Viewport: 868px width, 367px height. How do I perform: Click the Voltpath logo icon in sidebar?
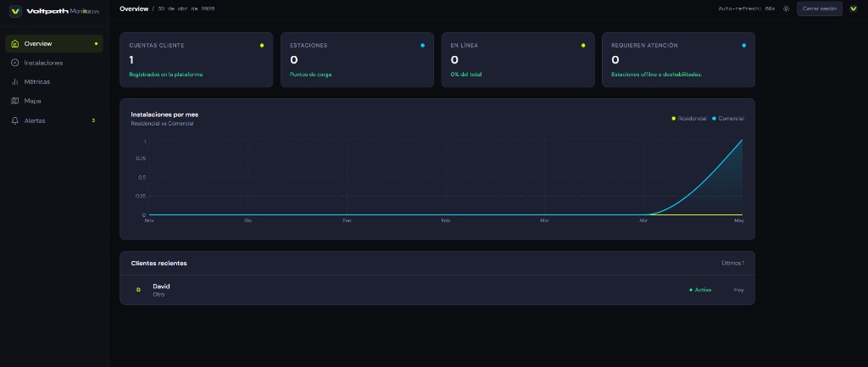tap(15, 11)
